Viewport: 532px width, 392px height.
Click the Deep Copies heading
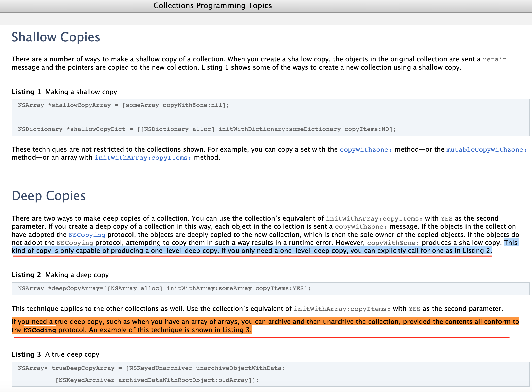point(49,196)
